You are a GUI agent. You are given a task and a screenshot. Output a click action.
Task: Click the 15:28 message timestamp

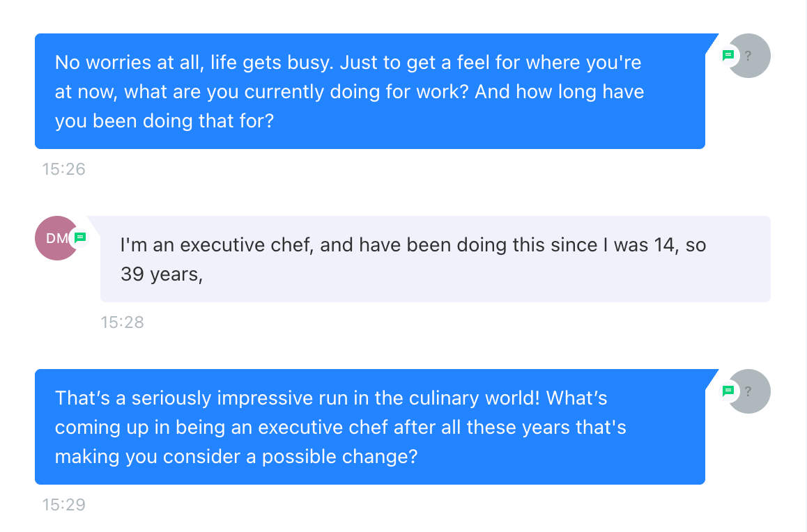[122, 322]
